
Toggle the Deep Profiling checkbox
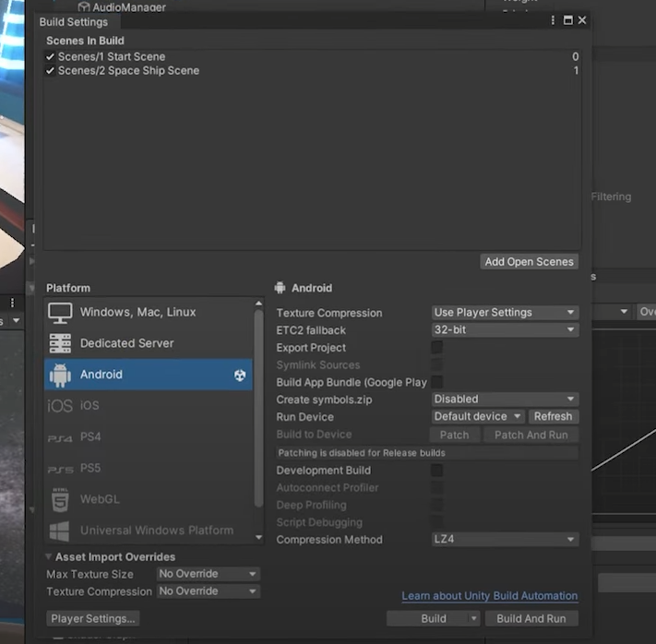click(x=436, y=505)
